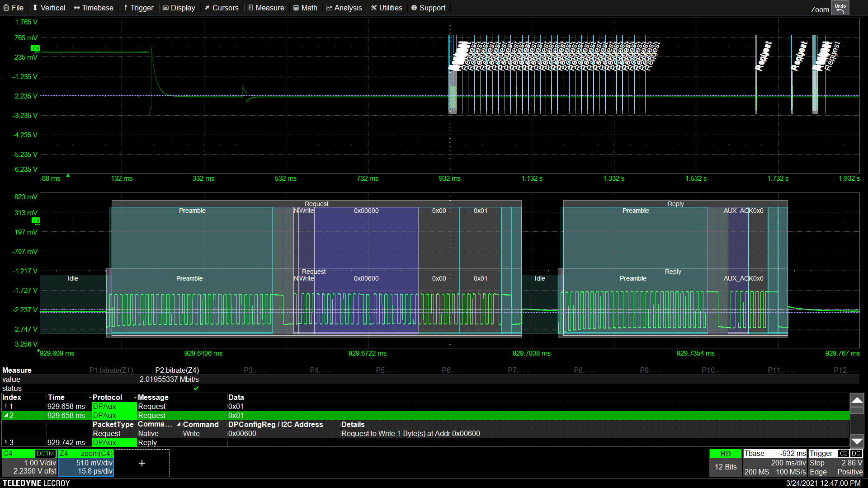The width and height of the screenshot is (868, 488).
Task: Click the P2:bitrate(Z4) measurement value
Action: coord(169,379)
